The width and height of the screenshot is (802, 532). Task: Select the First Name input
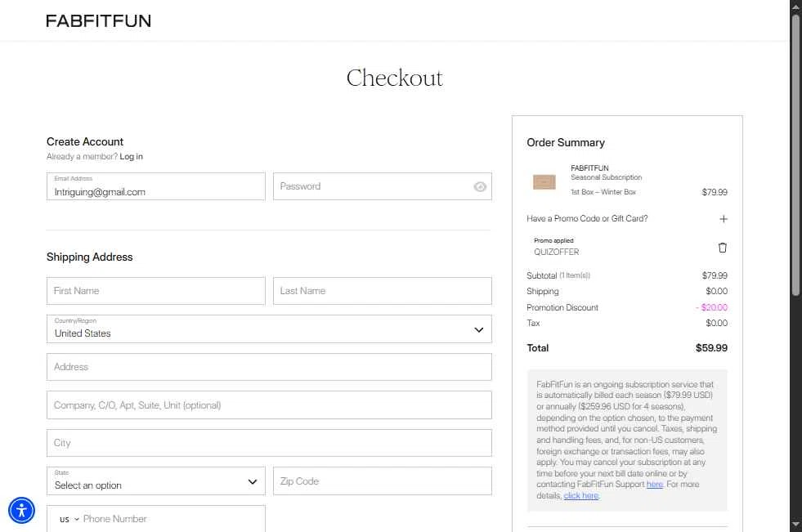click(x=156, y=291)
